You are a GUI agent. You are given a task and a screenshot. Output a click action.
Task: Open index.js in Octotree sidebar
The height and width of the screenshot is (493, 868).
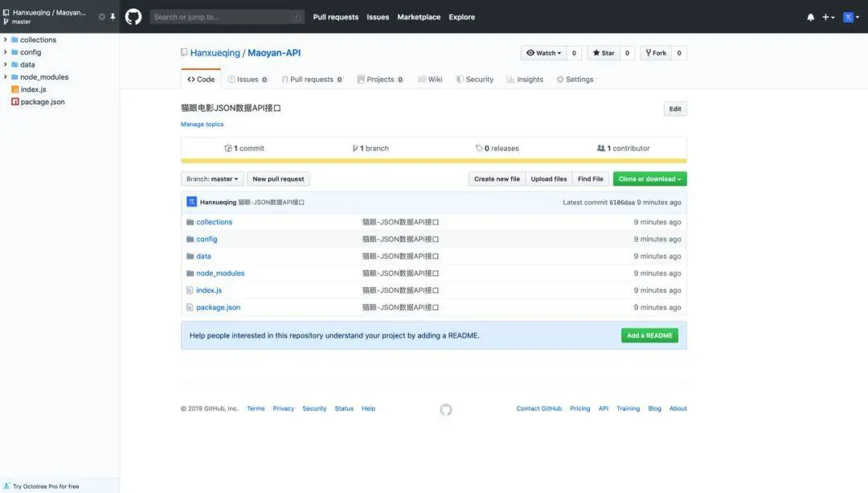tap(33, 89)
